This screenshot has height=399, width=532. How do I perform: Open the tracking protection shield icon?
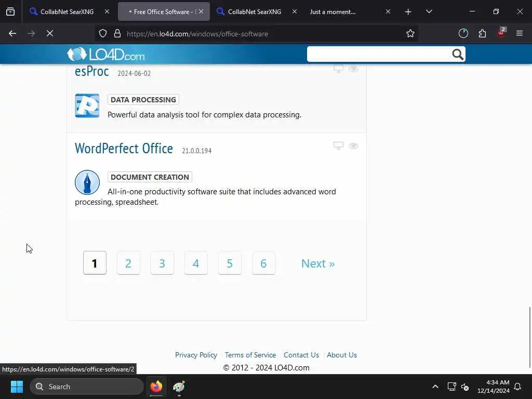(103, 34)
